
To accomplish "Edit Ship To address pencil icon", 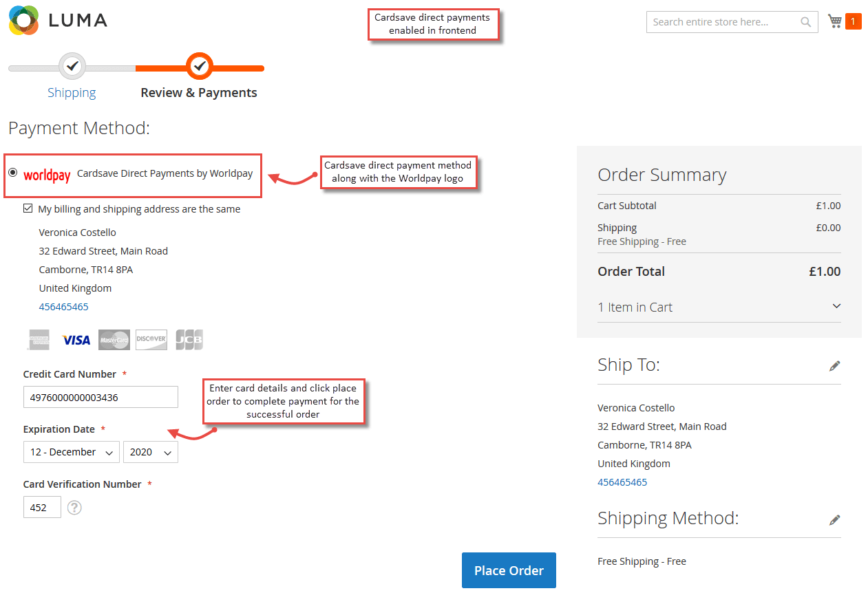I will click(835, 366).
